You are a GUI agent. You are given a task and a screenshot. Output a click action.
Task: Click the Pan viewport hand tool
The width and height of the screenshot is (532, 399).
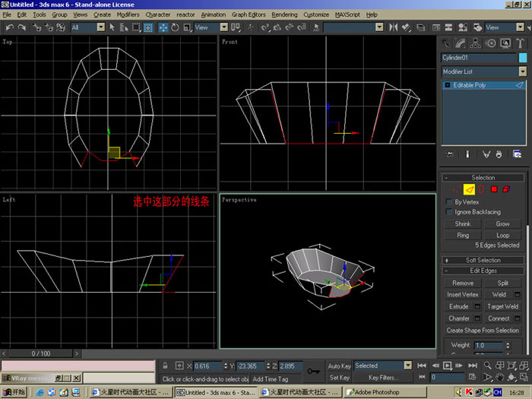499,377
